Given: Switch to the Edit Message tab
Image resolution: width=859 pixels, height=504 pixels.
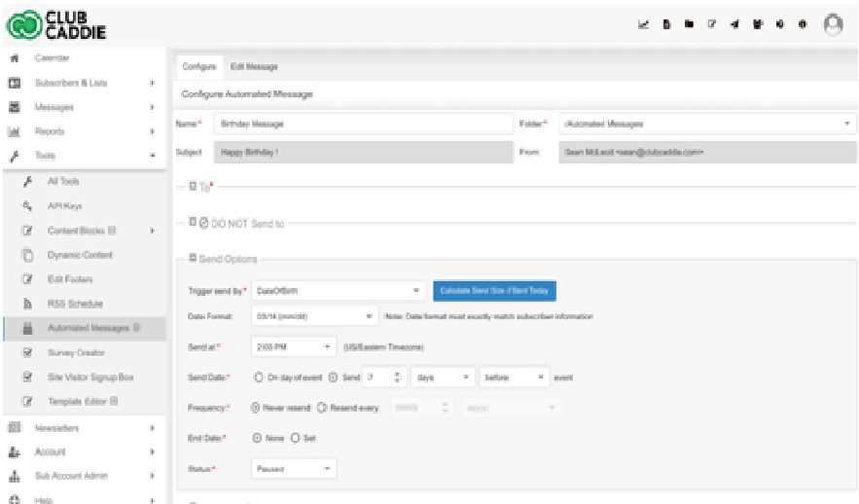Looking at the screenshot, I should [254, 66].
